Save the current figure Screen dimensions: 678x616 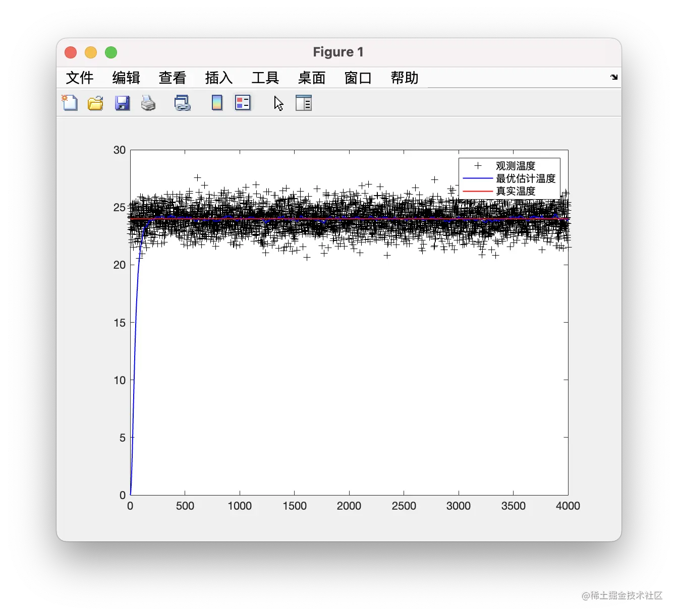122,103
